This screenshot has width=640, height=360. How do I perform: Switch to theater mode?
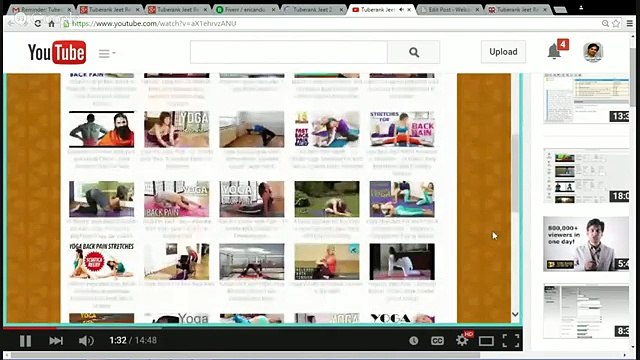(487, 340)
